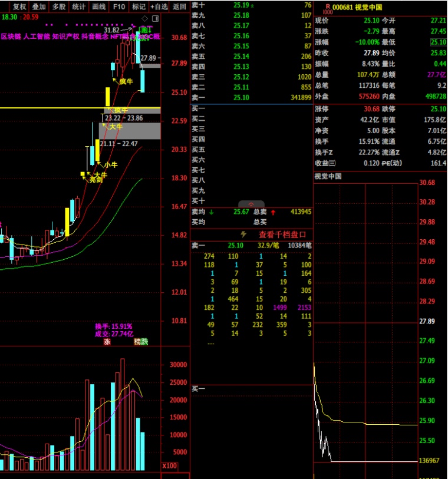Click the split-panel square icon beside the diamond
The image size is (448, 479).
tap(154, 18)
